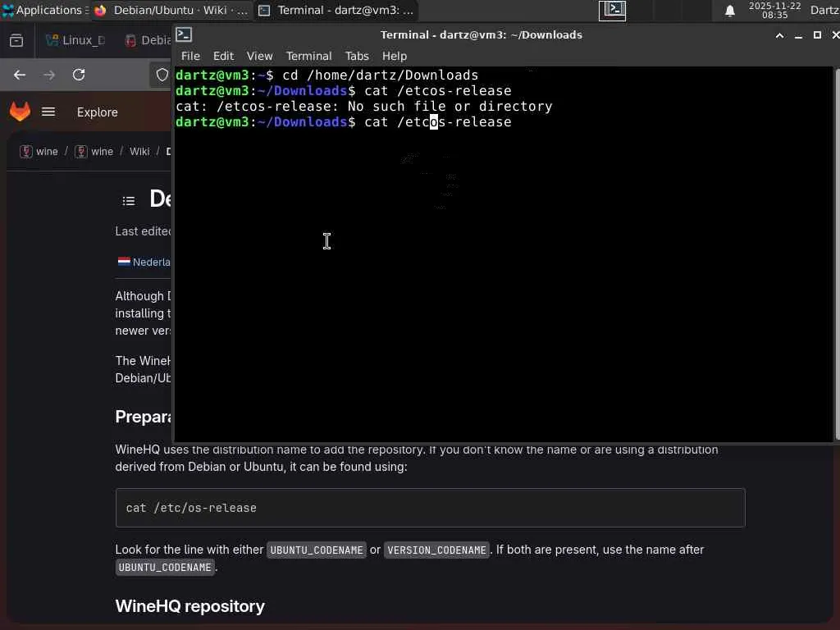Click the browser forward arrow
This screenshot has width=840, height=630.
(x=49, y=75)
